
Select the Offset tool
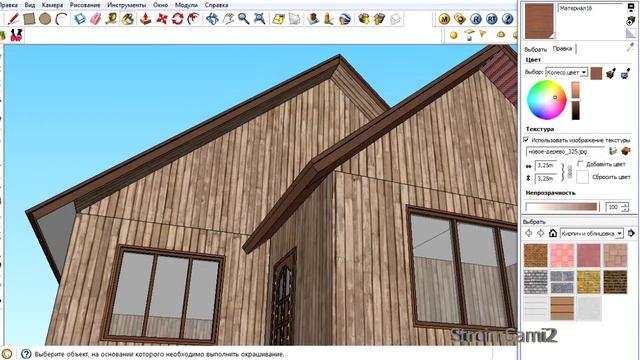coord(193,19)
